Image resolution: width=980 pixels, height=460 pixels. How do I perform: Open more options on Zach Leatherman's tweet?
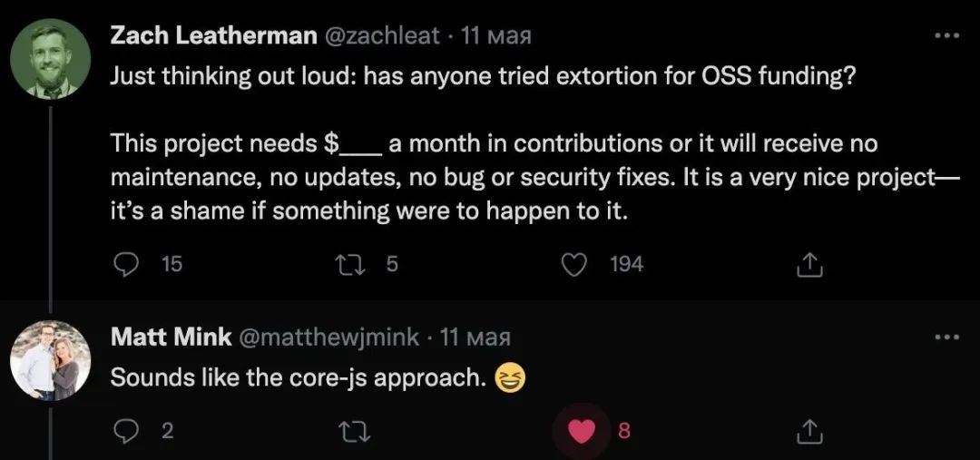[946, 36]
